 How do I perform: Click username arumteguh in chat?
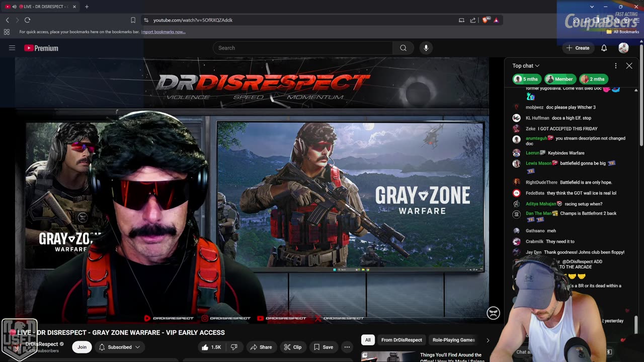pos(536,138)
